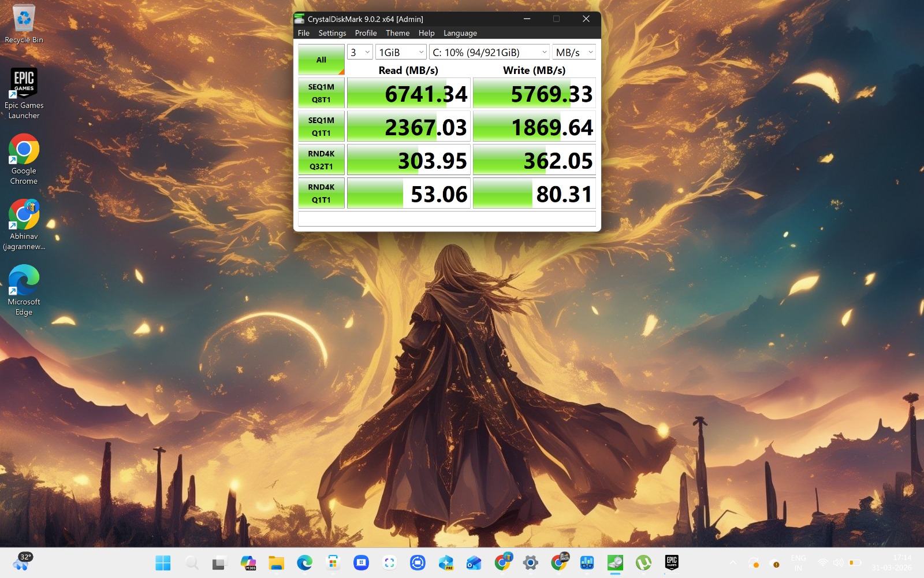Click the Windows Start button
This screenshot has width=924, height=578.
(163, 562)
